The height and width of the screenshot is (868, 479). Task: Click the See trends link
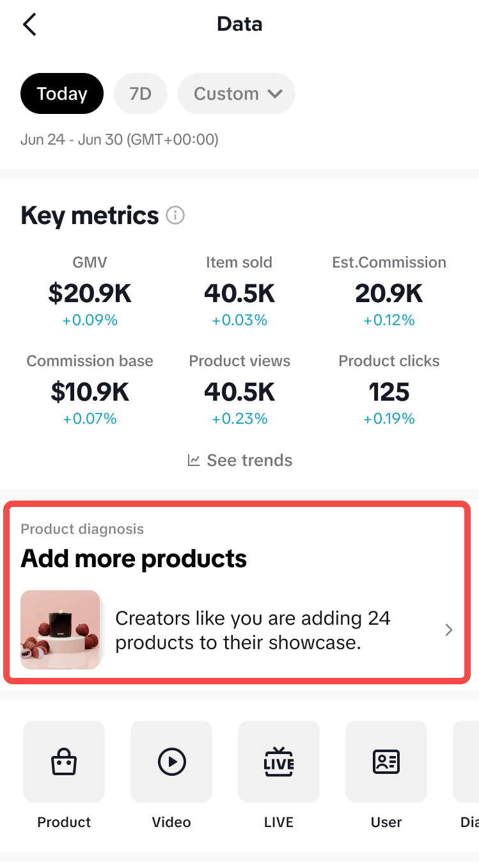point(249,460)
